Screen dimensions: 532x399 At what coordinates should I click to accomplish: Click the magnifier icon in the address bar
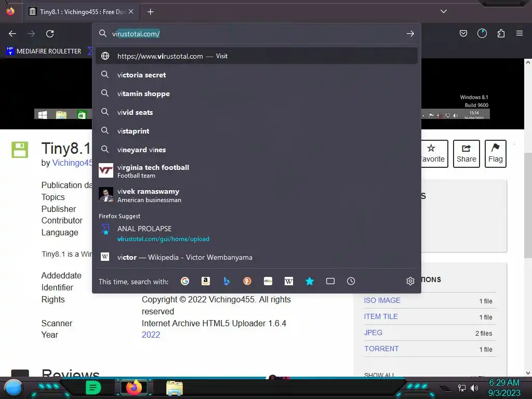[102, 33]
